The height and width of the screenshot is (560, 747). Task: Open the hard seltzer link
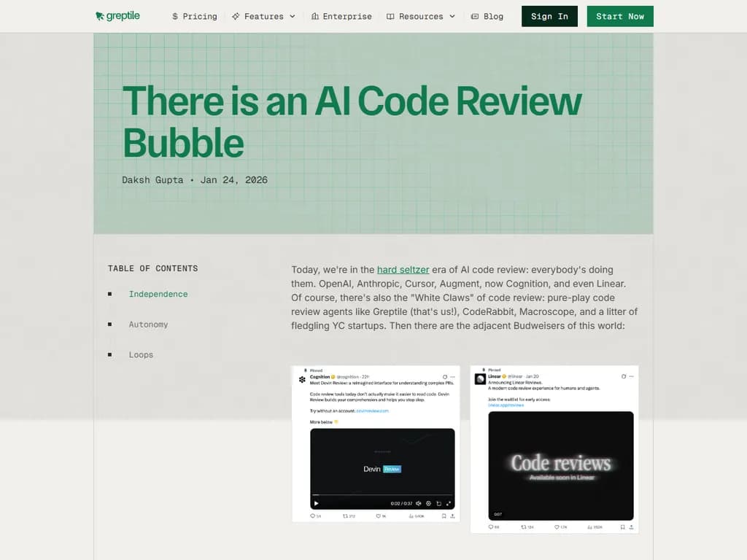click(403, 269)
